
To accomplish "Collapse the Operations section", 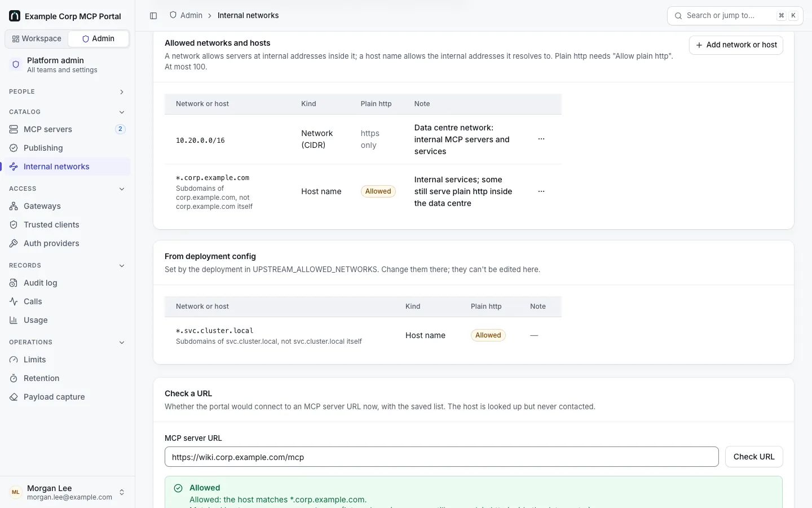I will point(122,343).
